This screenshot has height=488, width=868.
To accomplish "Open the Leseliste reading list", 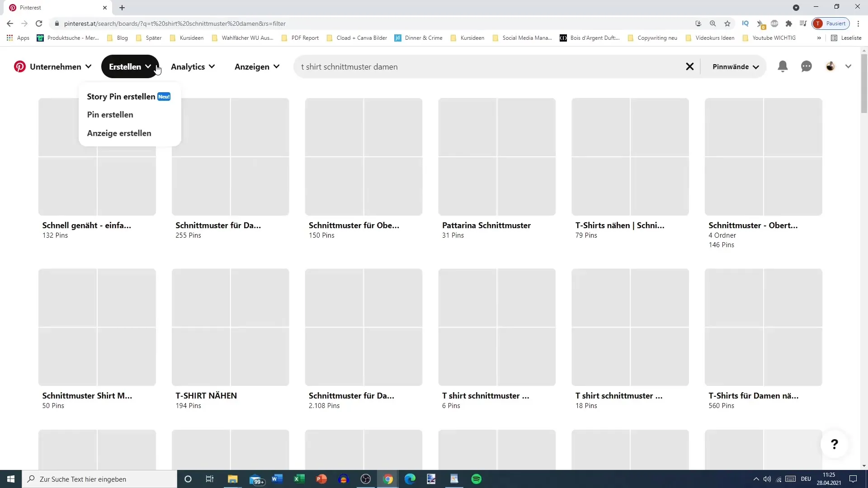I will coord(846,38).
